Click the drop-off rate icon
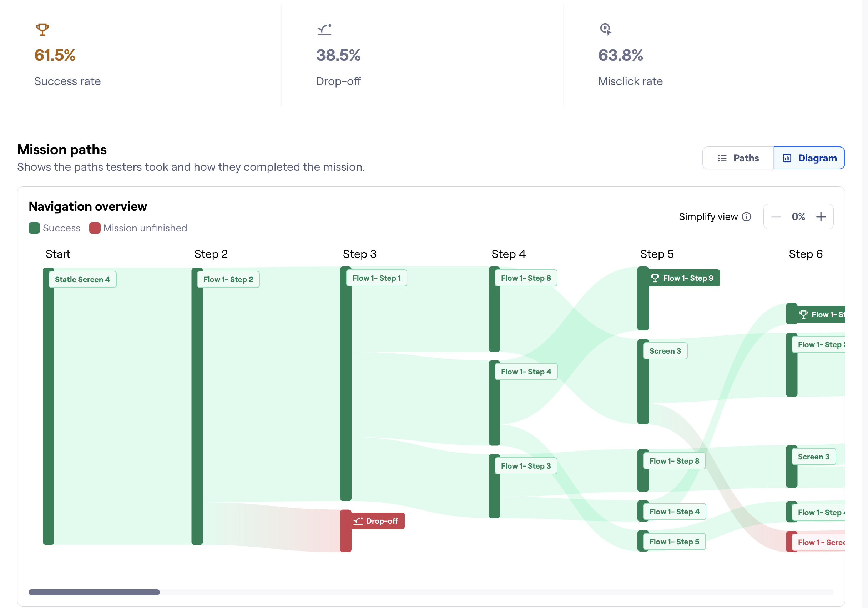The height and width of the screenshot is (608, 868). click(324, 30)
